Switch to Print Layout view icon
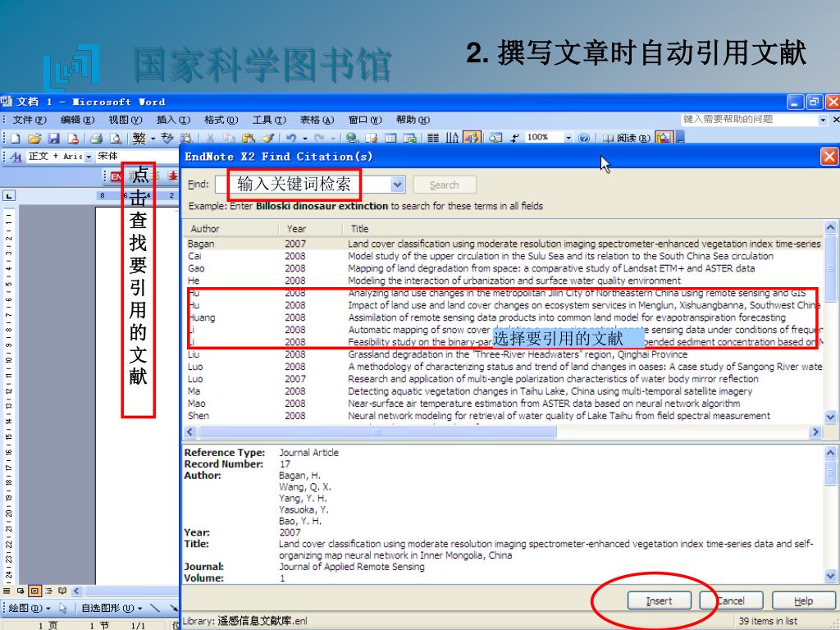Image resolution: width=840 pixels, height=630 pixels. point(34,591)
